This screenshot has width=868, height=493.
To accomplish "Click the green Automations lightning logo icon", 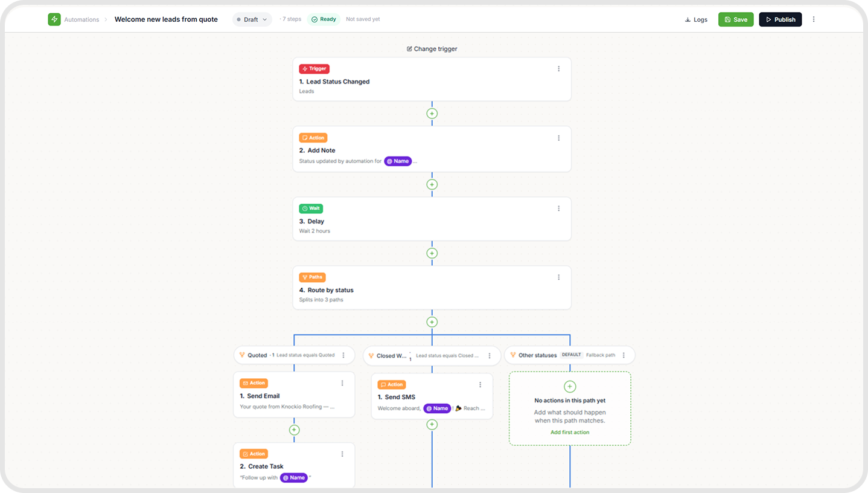I will pos(54,19).
